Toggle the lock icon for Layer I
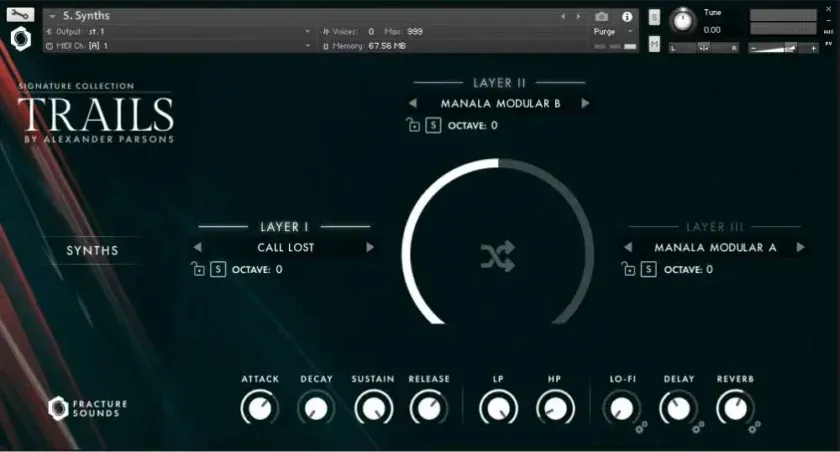The height and width of the screenshot is (452, 840). point(198,270)
